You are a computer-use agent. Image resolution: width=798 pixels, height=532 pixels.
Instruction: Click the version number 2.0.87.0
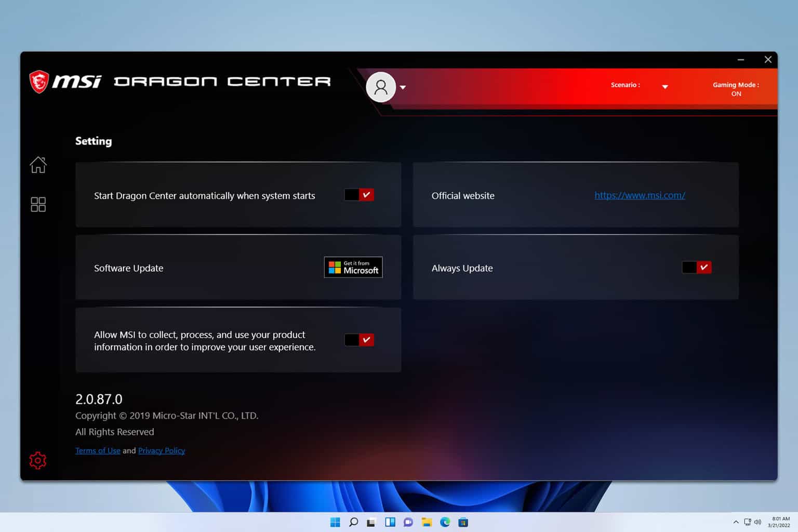tap(99, 399)
